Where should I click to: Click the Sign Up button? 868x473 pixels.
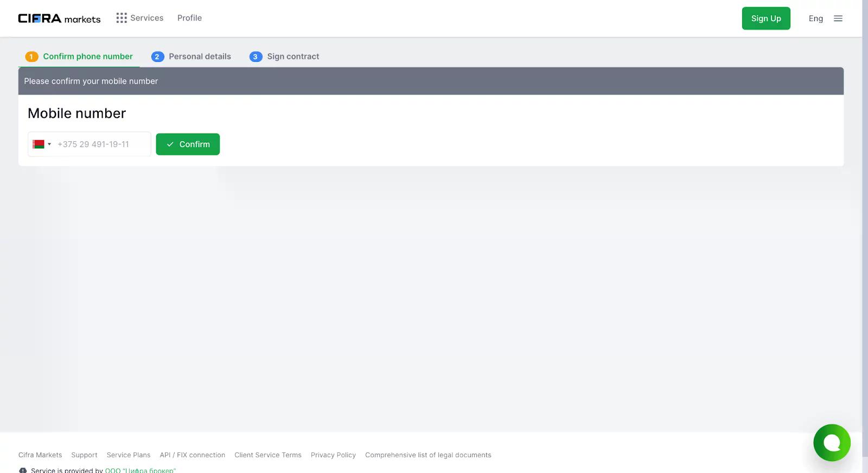coord(765,18)
